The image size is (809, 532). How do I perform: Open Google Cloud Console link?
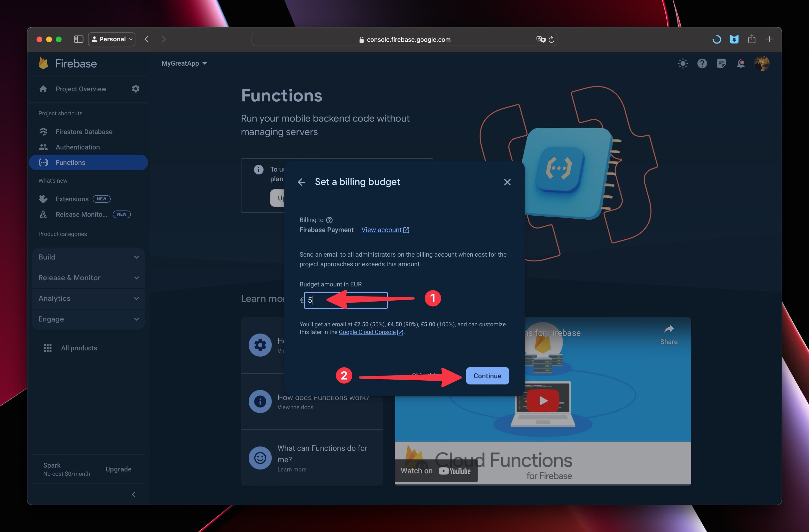point(371,332)
